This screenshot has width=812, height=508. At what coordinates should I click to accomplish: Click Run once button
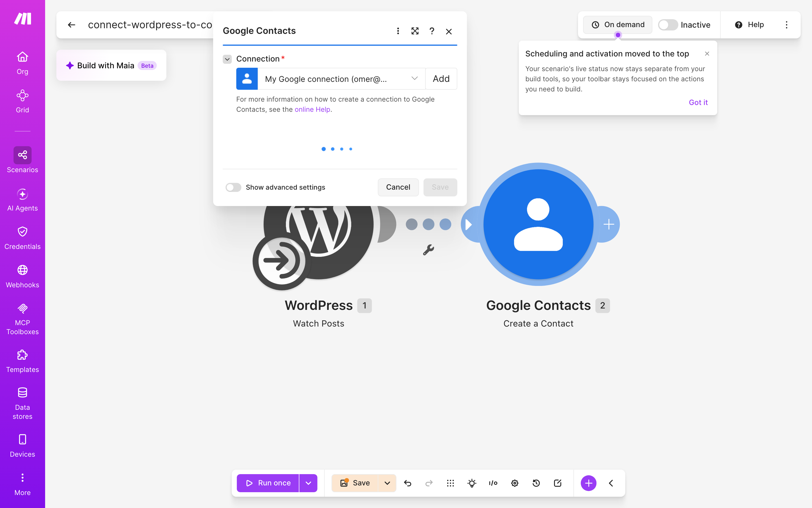(268, 483)
